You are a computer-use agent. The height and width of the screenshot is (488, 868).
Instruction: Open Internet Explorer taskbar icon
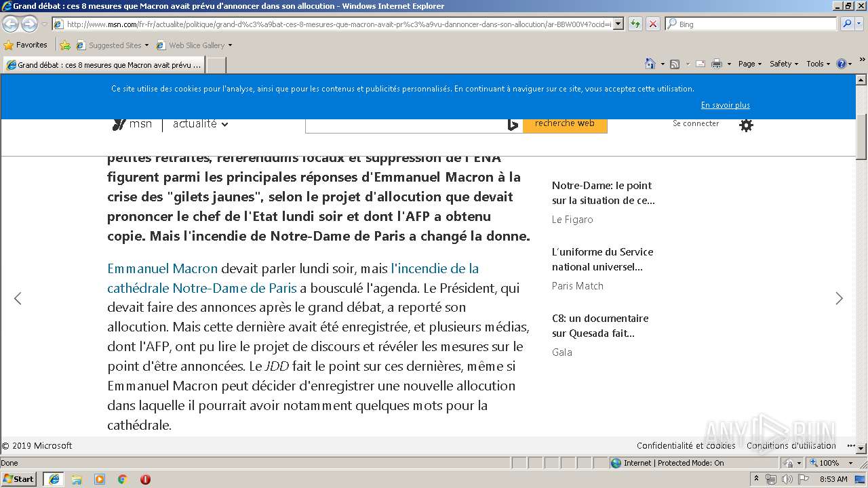pyautogui.click(x=54, y=479)
